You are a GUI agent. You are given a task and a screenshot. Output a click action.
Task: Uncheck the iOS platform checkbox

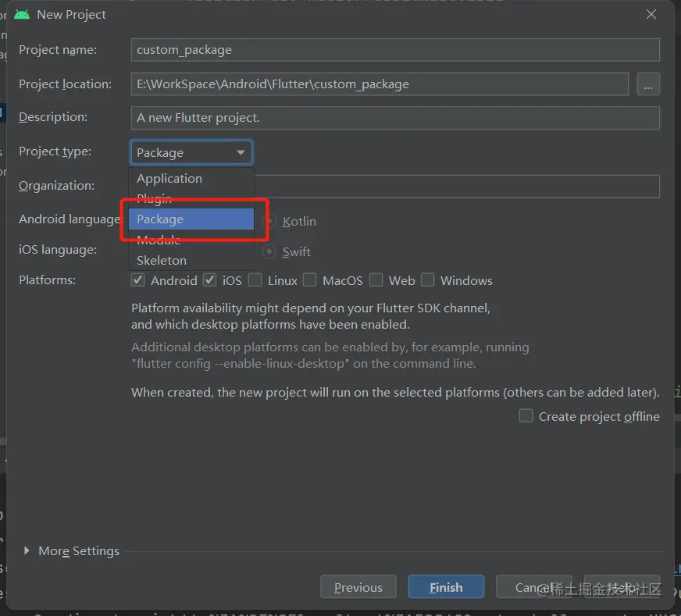click(x=210, y=280)
